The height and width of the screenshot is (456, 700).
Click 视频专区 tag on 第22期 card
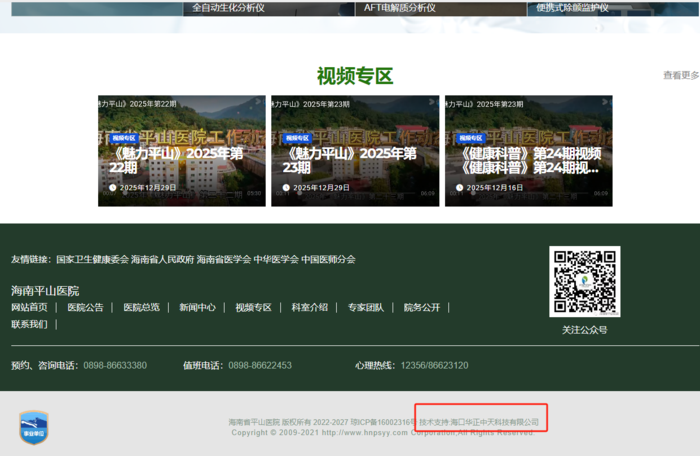124,138
